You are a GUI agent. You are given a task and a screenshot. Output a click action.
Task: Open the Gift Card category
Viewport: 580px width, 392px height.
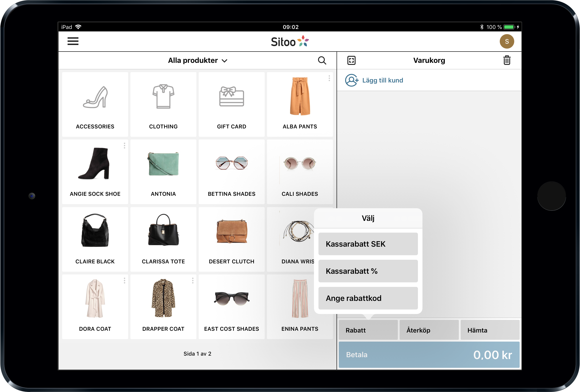232,104
